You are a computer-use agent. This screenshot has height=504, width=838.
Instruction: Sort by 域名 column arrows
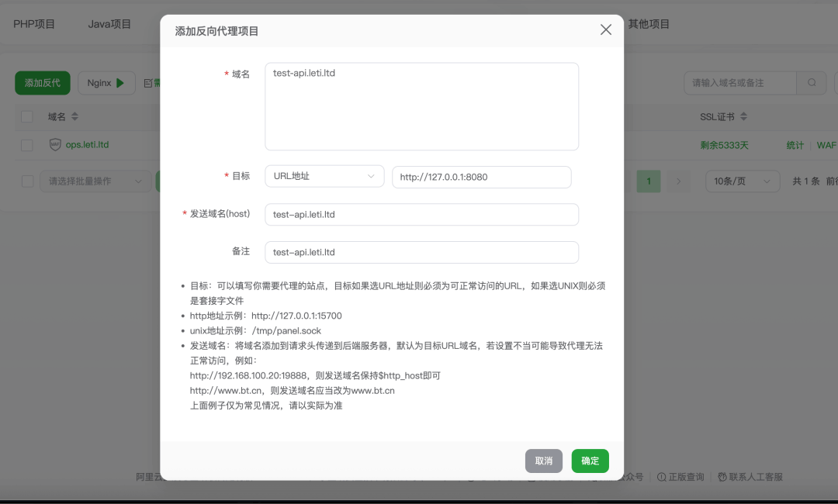(75, 117)
